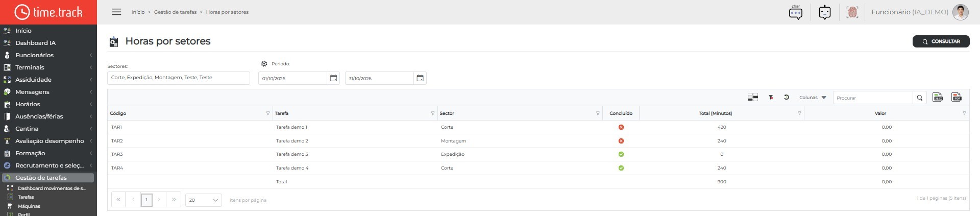The height and width of the screenshot is (216, 980).
Task: Expand Recrutamento e seleção sidebar menu
Action: click(48, 165)
